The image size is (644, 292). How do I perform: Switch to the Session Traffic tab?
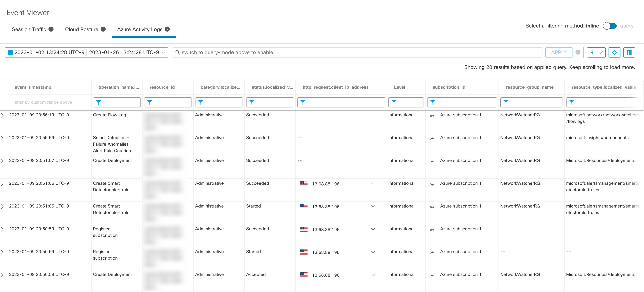pyautogui.click(x=29, y=29)
